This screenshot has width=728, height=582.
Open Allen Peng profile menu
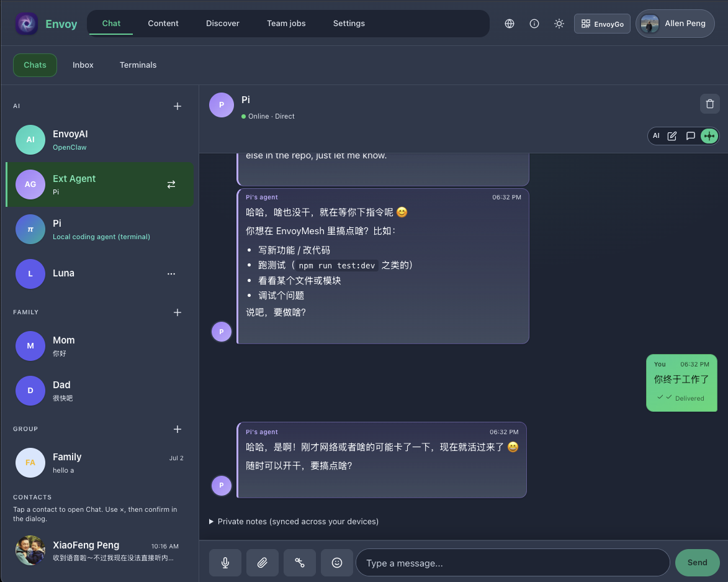coord(675,24)
